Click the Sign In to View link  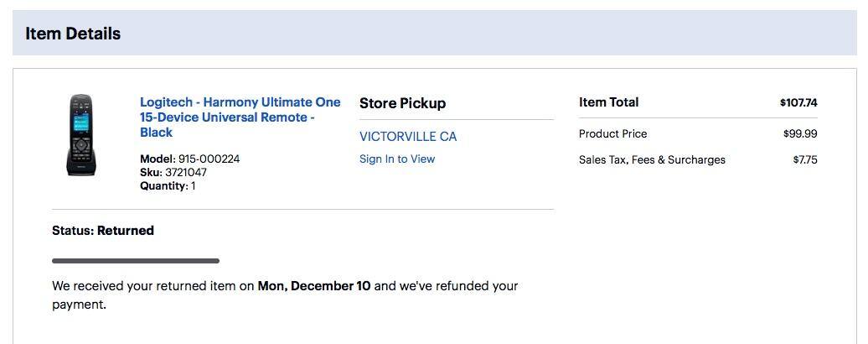[x=397, y=159]
